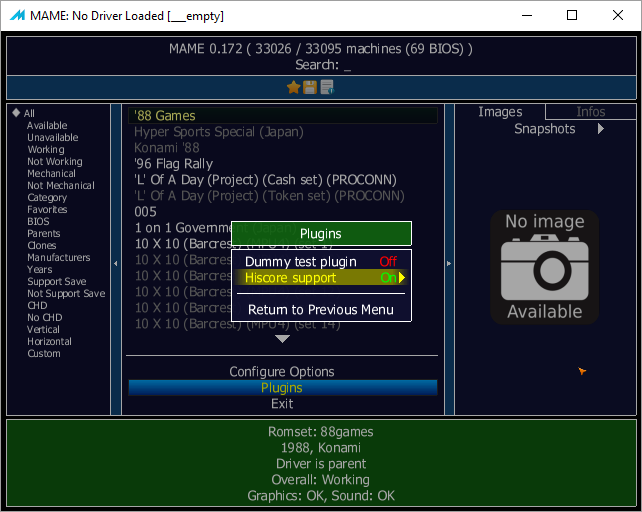This screenshot has height=512, width=642.
Task: Select the Unavailable filter
Action: point(53,137)
